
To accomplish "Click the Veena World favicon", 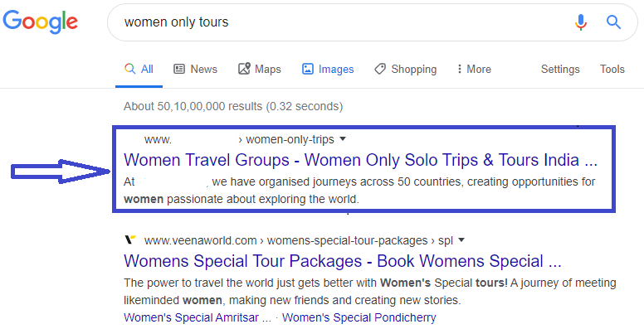I will pos(130,239).
